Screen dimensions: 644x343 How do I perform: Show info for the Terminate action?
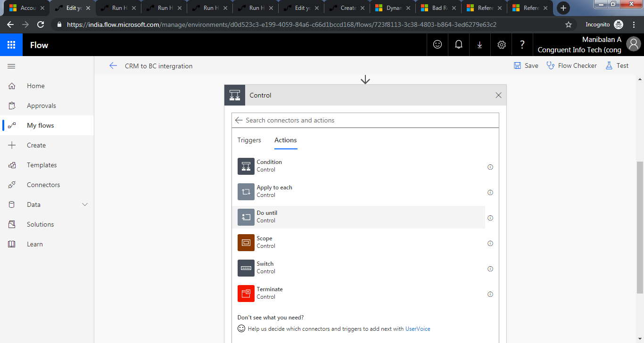tap(490, 294)
